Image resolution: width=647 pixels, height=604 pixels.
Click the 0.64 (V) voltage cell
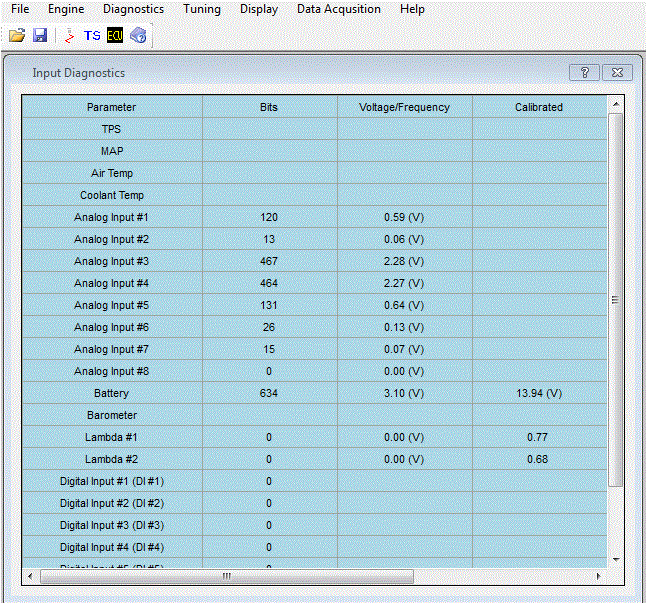tap(404, 305)
